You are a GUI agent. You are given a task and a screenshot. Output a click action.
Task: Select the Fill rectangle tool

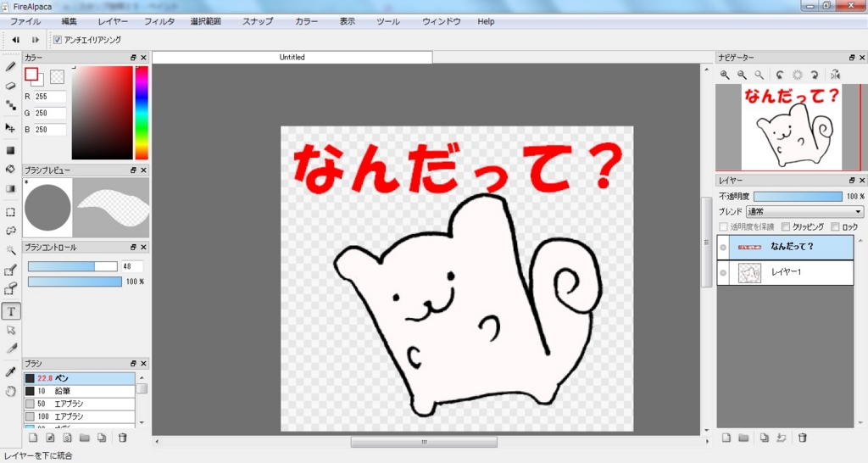click(10, 150)
